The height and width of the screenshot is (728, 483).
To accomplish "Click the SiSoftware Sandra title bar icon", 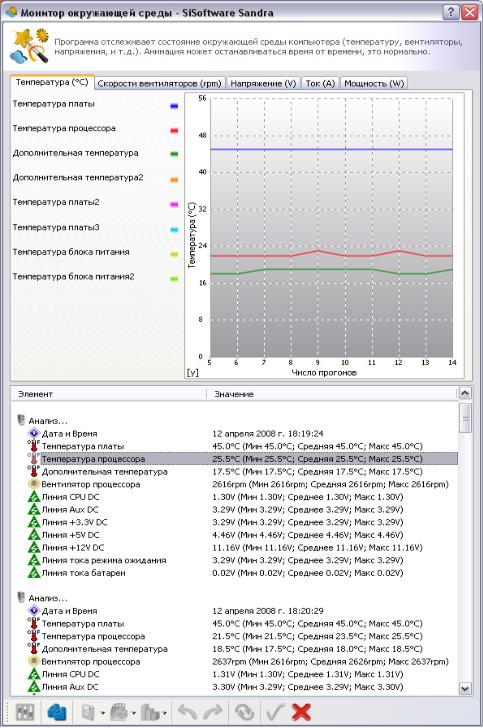I will click(x=11, y=12).
